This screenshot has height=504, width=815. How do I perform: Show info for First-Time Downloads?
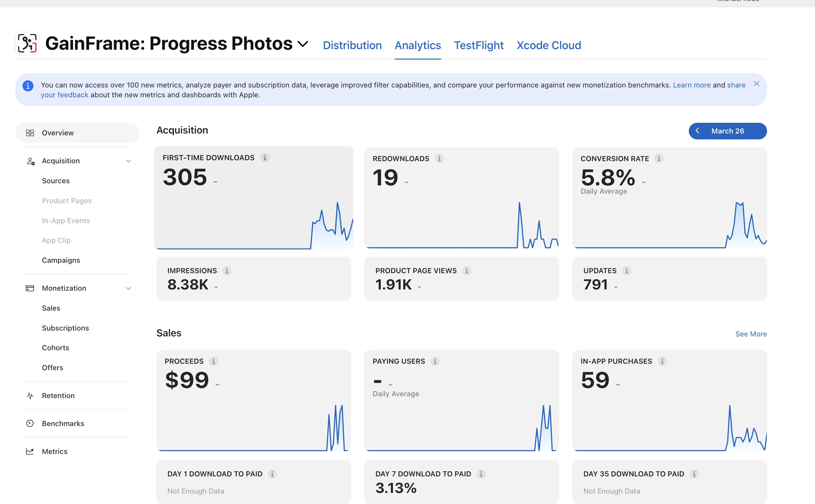click(x=265, y=158)
